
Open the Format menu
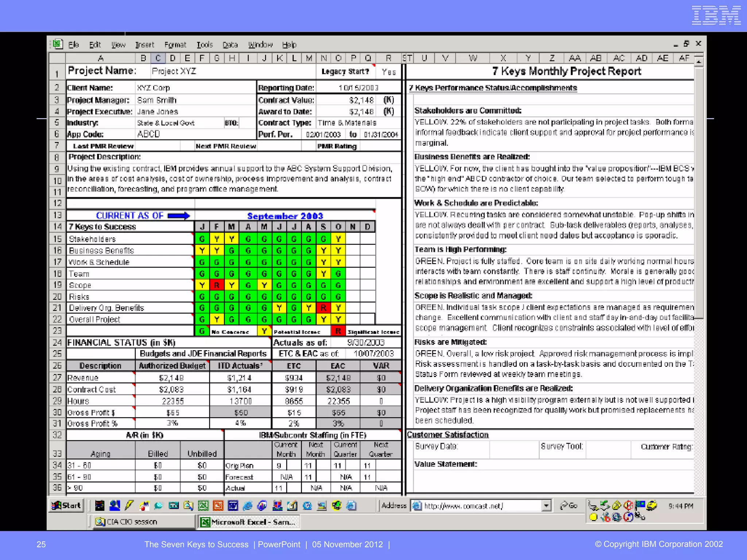(175, 44)
